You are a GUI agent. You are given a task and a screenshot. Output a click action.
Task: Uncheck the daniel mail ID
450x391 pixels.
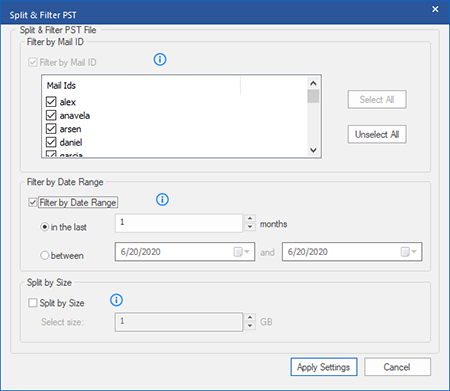point(51,142)
